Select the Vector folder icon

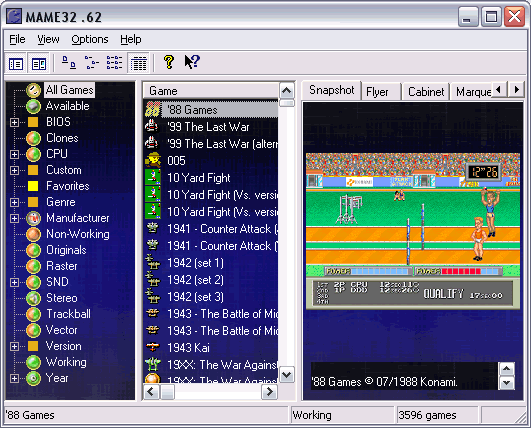33,330
